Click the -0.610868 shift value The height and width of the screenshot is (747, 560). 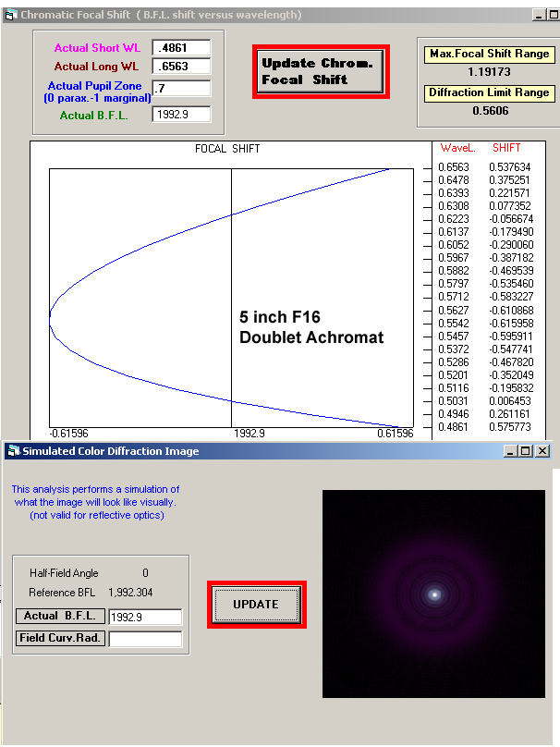511,310
